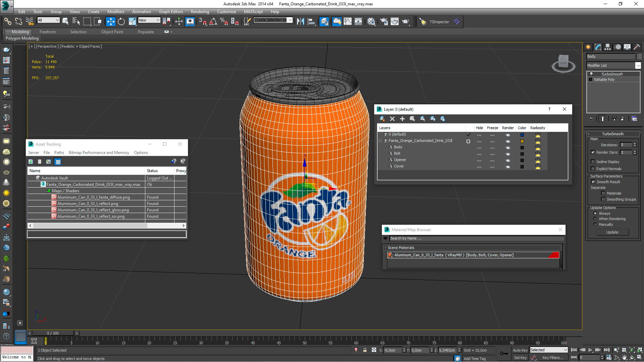Open the Hierarchy command panel tab
This screenshot has width=644, height=362.
click(607, 47)
